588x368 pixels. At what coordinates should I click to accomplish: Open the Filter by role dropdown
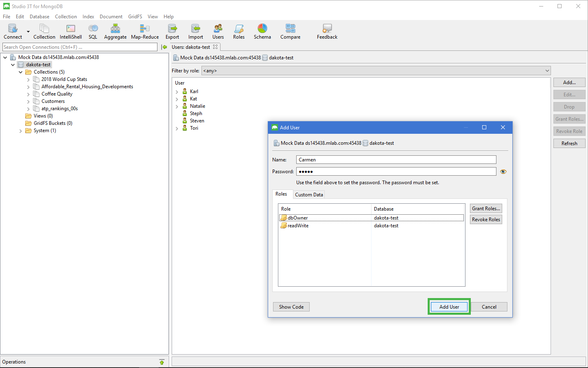pos(376,71)
